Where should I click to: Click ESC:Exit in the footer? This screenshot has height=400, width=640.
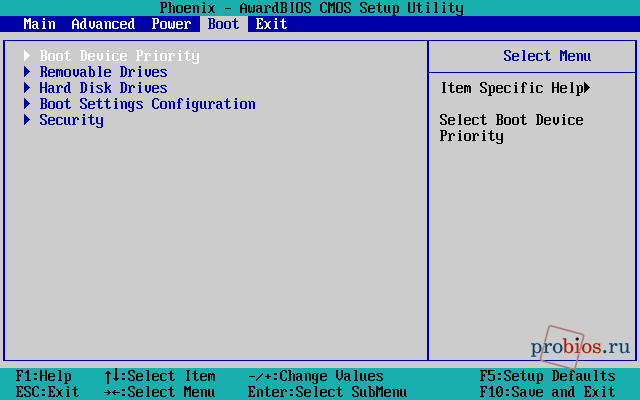click(x=47, y=392)
